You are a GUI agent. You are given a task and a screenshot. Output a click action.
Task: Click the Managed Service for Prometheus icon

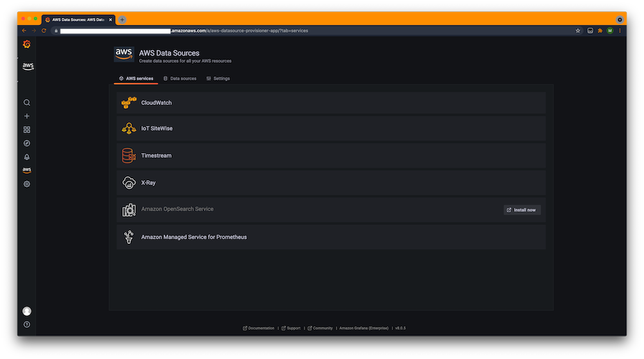(129, 237)
